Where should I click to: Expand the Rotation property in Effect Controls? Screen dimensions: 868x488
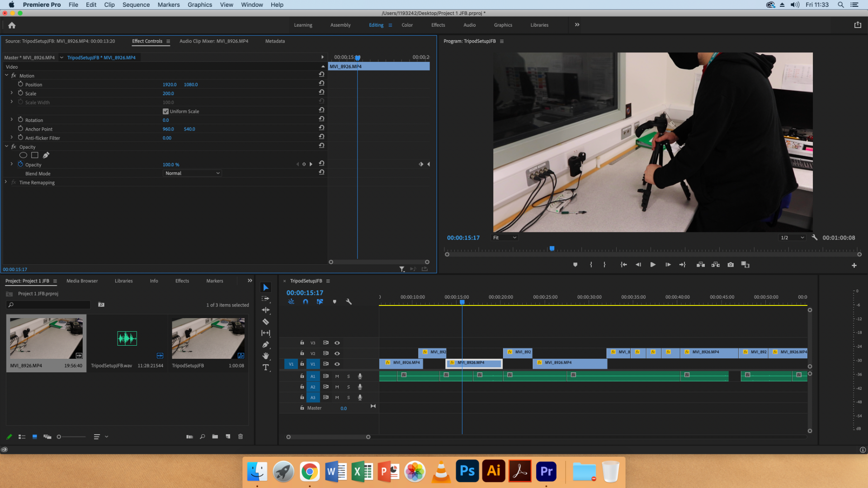click(x=11, y=120)
